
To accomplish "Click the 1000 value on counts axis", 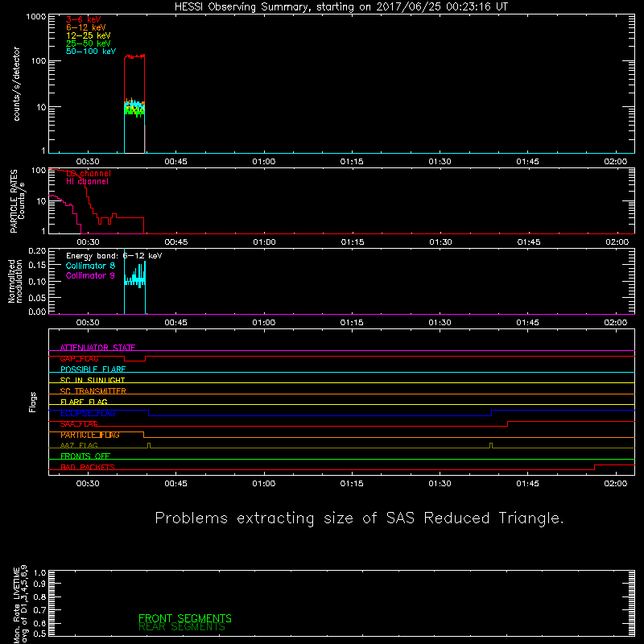I will tap(36, 17).
